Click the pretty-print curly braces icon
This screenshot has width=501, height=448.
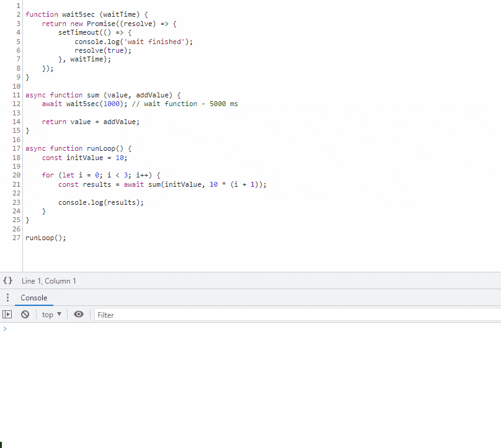(x=7, y=280)
